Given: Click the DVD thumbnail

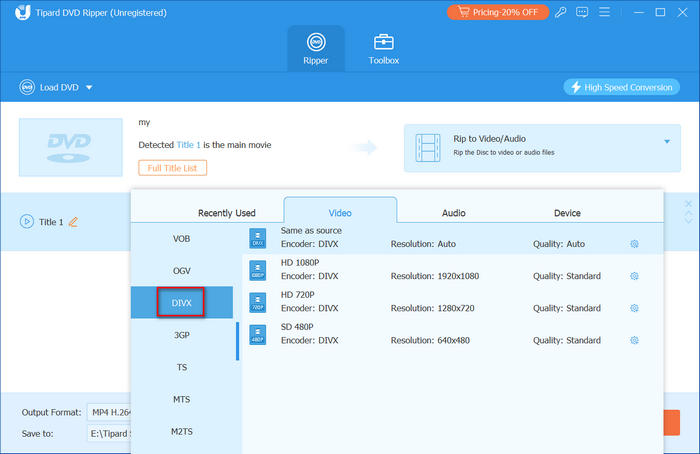Looking at the screenshot, I should click(71, 147).
